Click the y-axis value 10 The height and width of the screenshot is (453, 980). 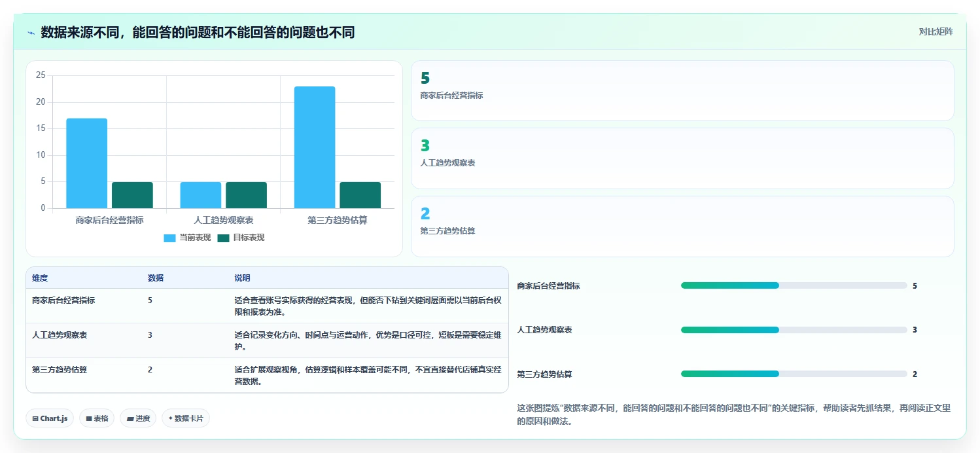pos(41,155)
